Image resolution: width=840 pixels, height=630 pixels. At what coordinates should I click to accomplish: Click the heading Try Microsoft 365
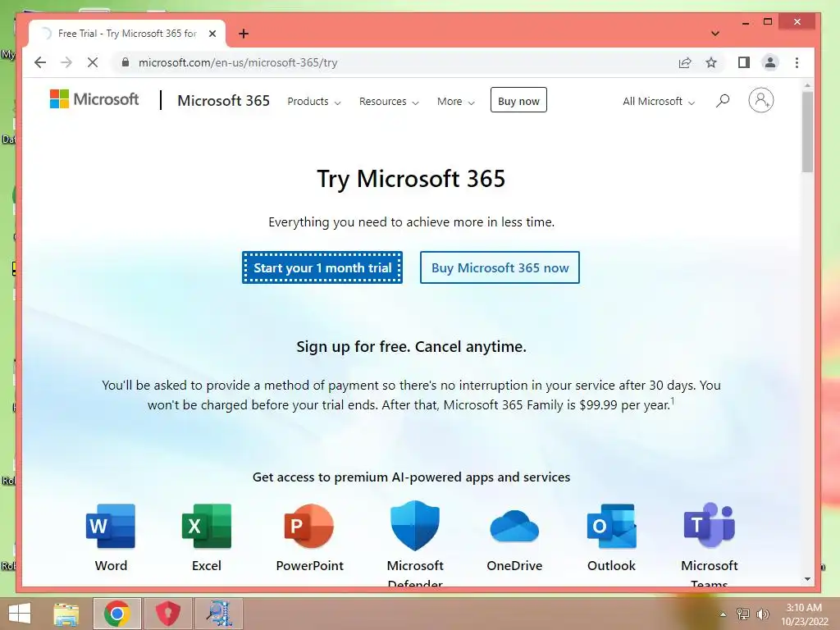(411, 179)
